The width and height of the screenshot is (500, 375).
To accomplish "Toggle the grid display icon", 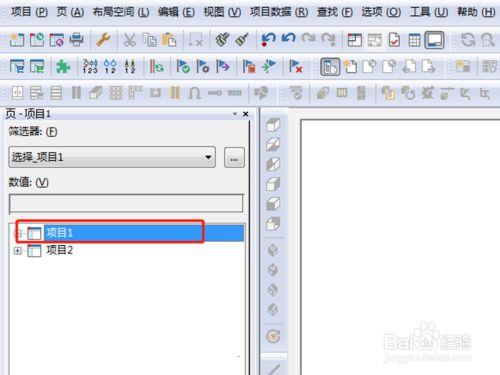I will coord(414,40).
